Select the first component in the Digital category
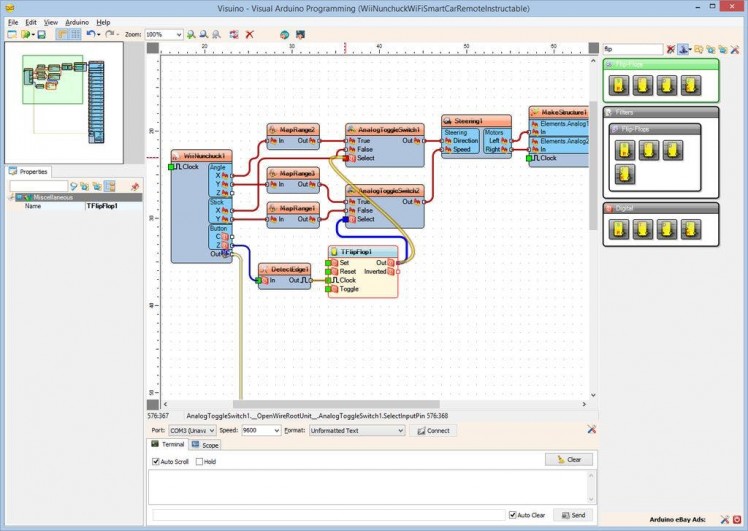The image size is (748, 531). [x=621, y=231]
